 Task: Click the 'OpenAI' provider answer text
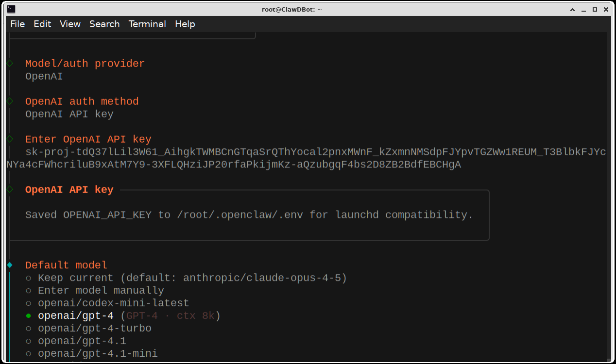click(44, 76)
